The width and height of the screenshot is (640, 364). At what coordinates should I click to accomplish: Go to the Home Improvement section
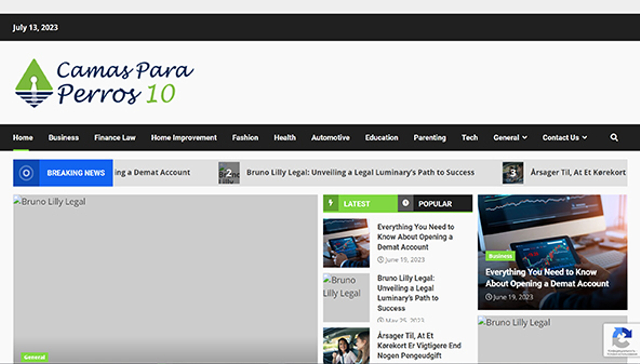184,138
